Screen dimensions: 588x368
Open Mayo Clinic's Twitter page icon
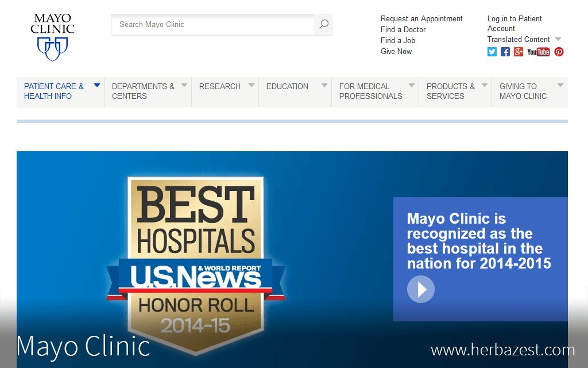pos(492,52)
